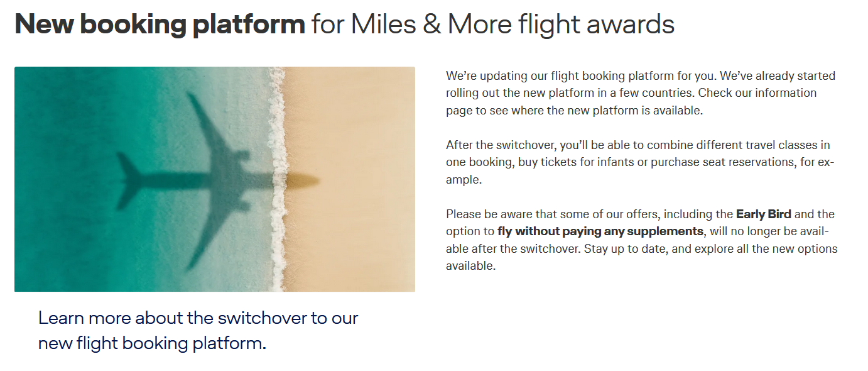868x371 pixels.
Task: Click the bold "Early Bird" text
Action: pyautogui.click(x=763, y=214)
